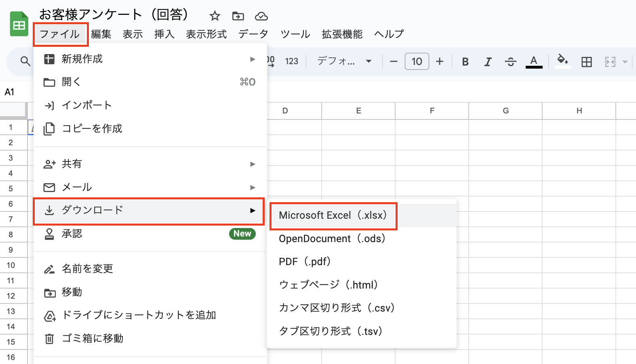The width and height of the screenshot is (636, 364).
Task: Expand the 新規作成 submenu
Action: click(x=150, y=59)
